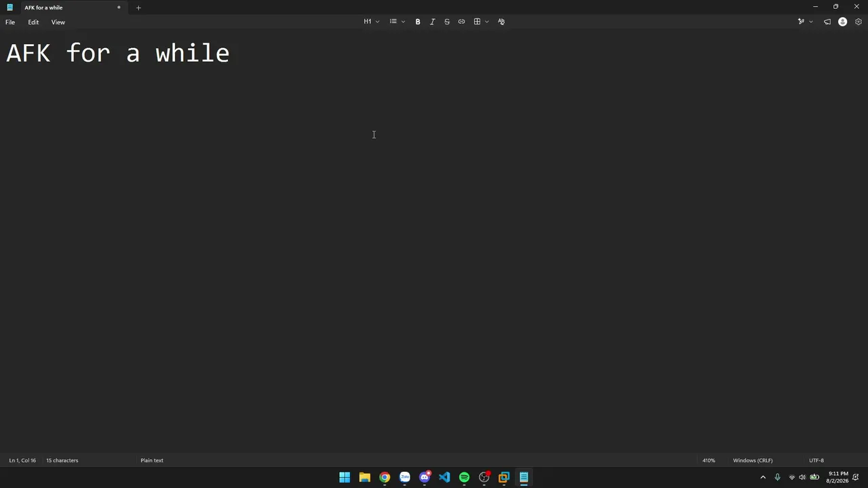
Task: Click the UTF-8 encoding indicator
Action: point(816,460)
